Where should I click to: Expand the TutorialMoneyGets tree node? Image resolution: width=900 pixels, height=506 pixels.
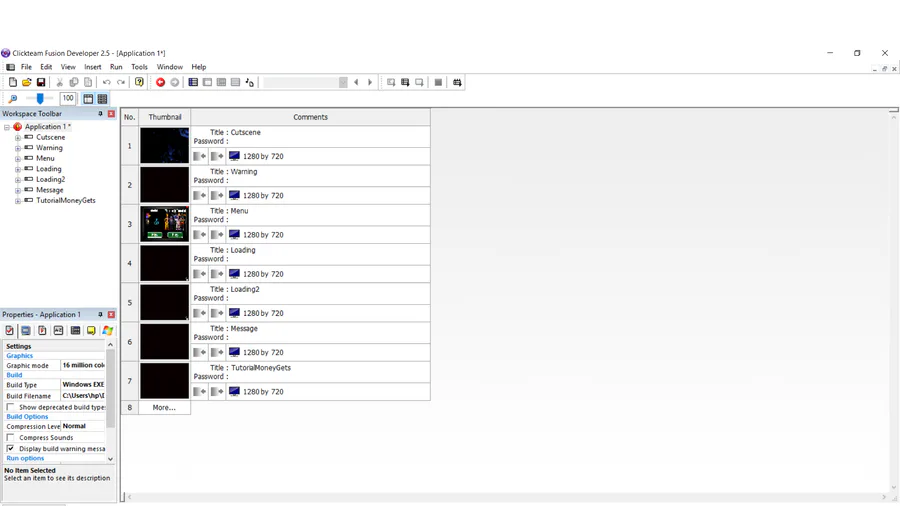coord(18,201)
